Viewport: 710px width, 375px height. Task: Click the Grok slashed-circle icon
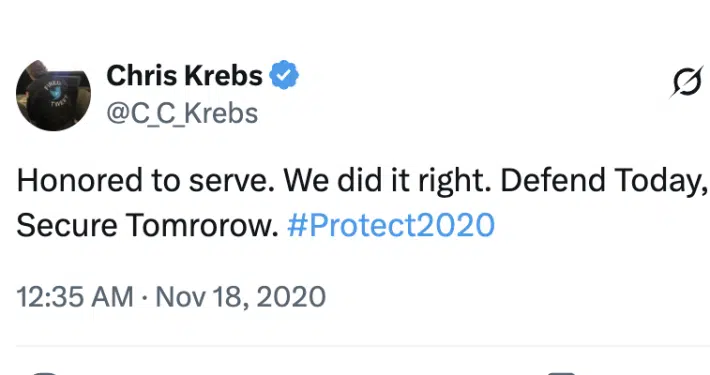[686, 82]
